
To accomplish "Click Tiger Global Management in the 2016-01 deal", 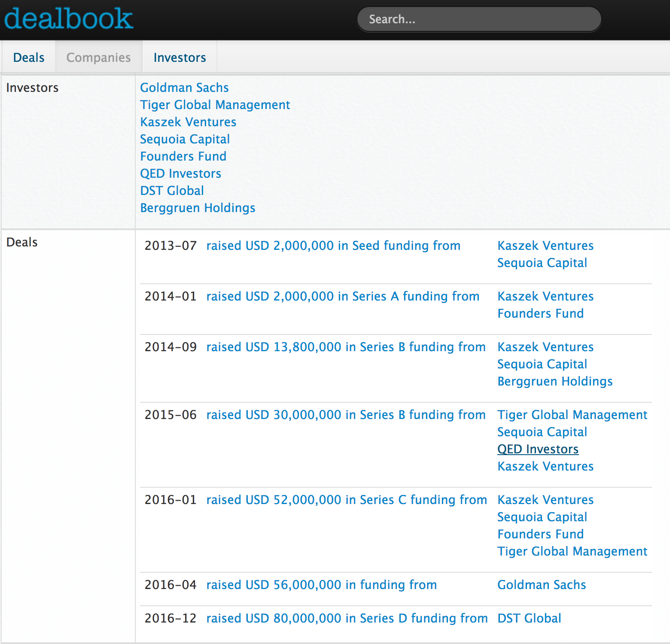I will (x=572, y=551).
